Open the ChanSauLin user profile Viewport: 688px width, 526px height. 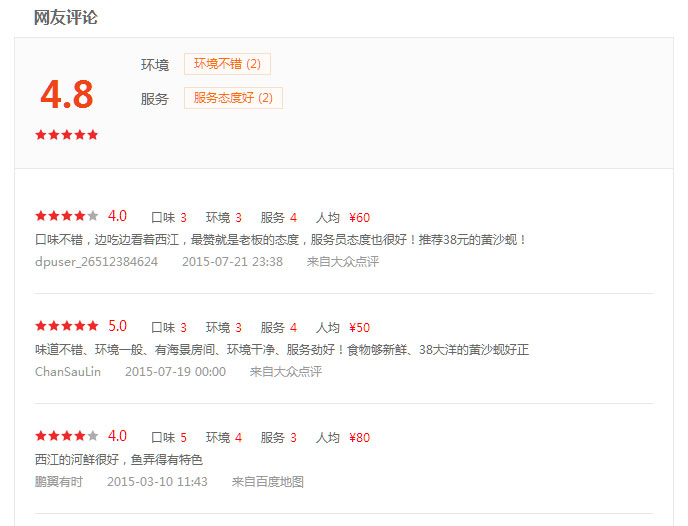68,372
